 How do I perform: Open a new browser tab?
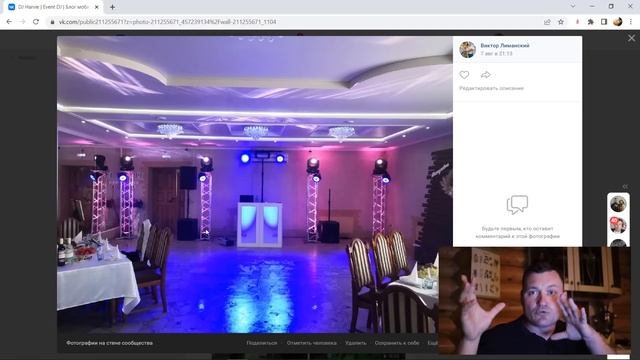pos(112,7)
